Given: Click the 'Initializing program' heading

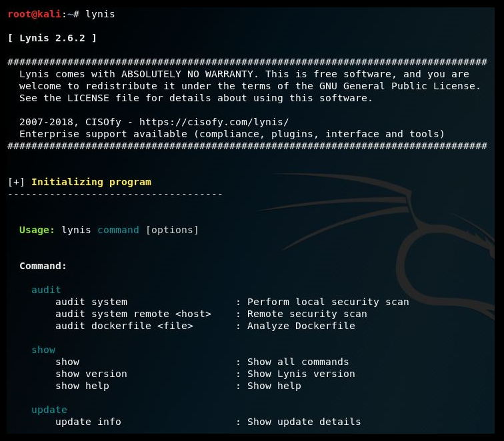Looking at the screenshot, I should pos(91,182).
